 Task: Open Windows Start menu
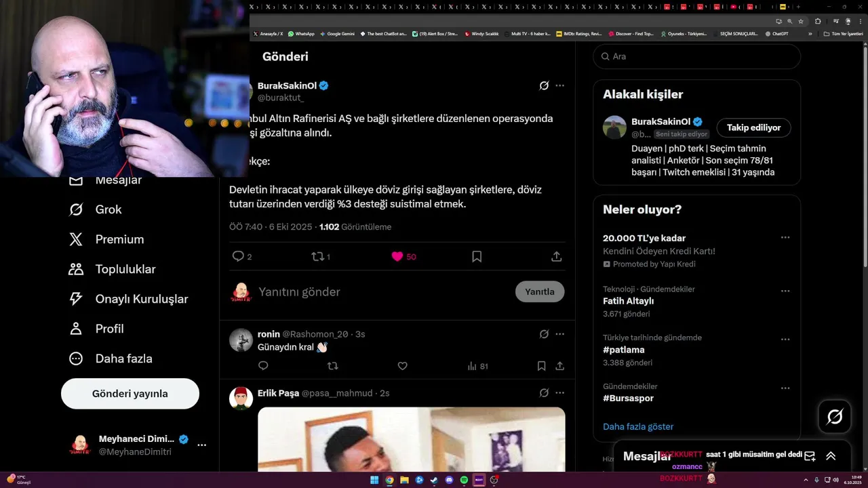coord(374,480)
